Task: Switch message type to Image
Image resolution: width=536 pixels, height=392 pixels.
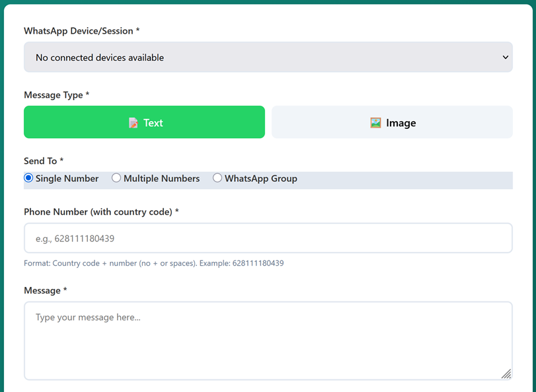Action: click(391, 122)
